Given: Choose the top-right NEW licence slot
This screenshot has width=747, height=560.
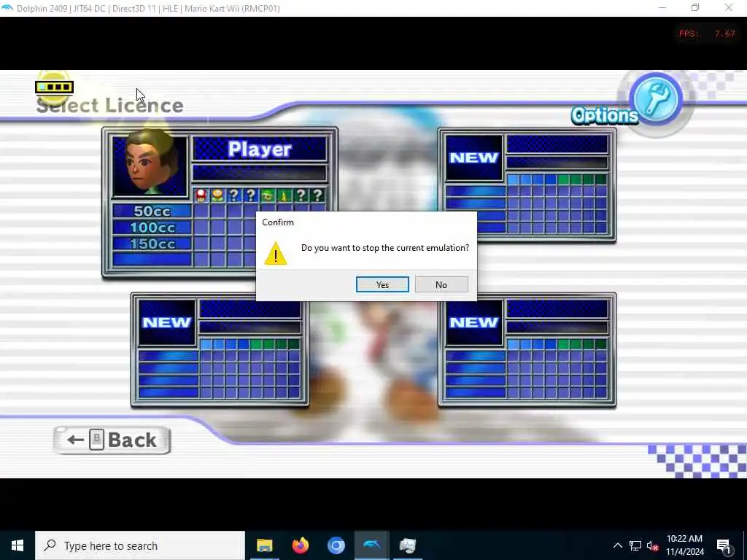Looking at the screenshot, I should 527,185.
